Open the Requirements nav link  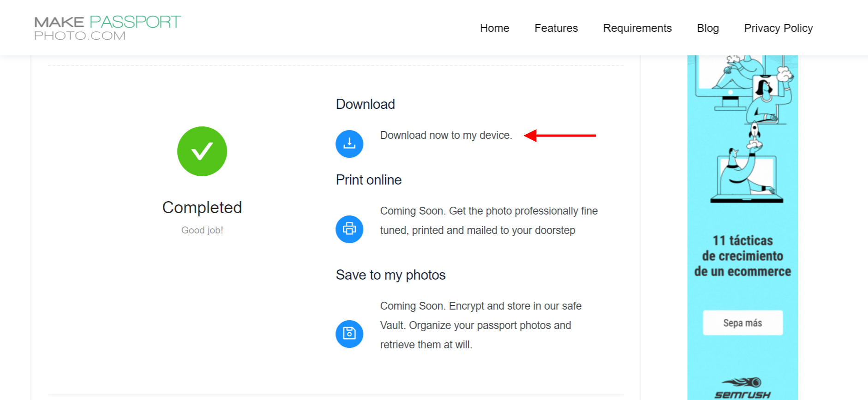click(637, 28)
